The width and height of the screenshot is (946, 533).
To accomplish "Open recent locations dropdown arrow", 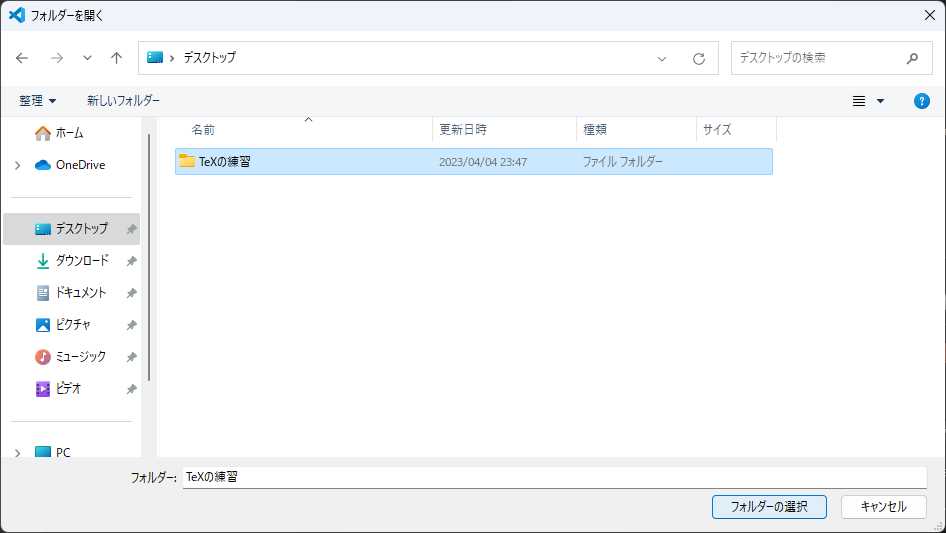I will 87,58.
